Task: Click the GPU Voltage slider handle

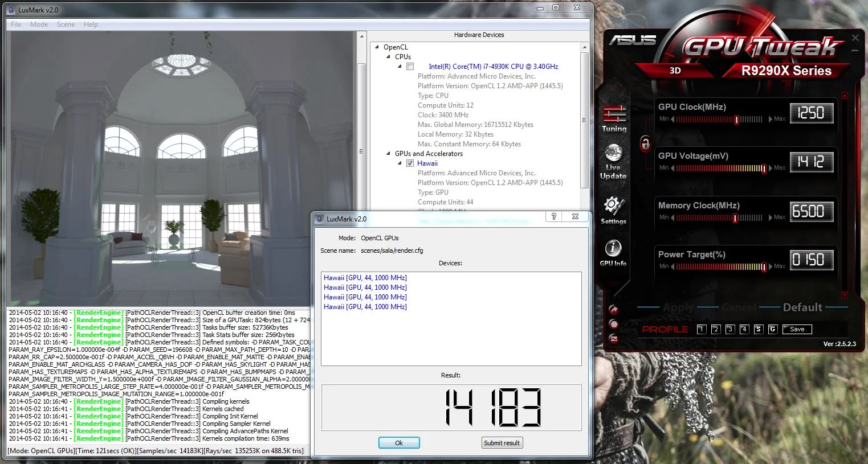Action: pyautogui.click(x=764, y=169)
